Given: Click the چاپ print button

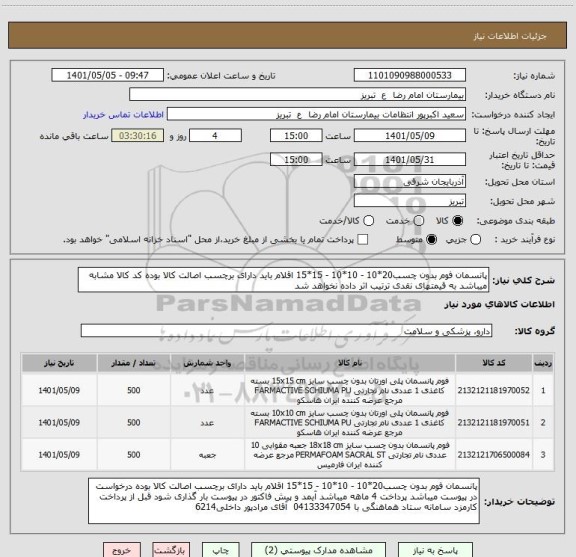Looking at the screenshot, I should pyautogui.click(x=221, y=550).
